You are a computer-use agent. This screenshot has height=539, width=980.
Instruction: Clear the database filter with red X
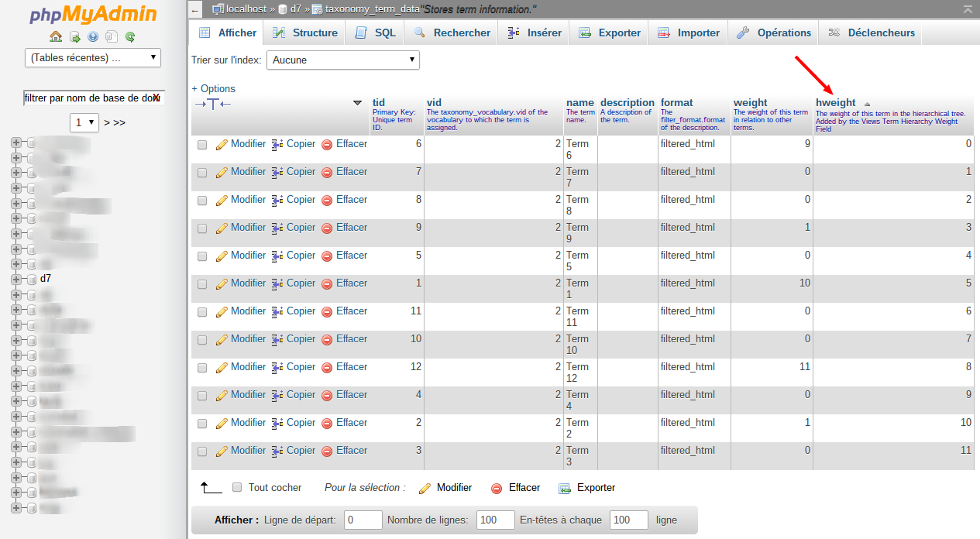(156, 98)
